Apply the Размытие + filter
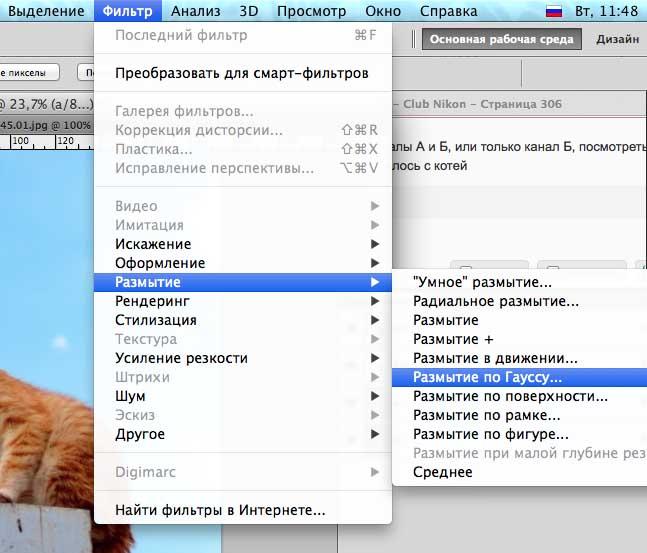Viewport: 647px width, 553px height. point(519,339)
